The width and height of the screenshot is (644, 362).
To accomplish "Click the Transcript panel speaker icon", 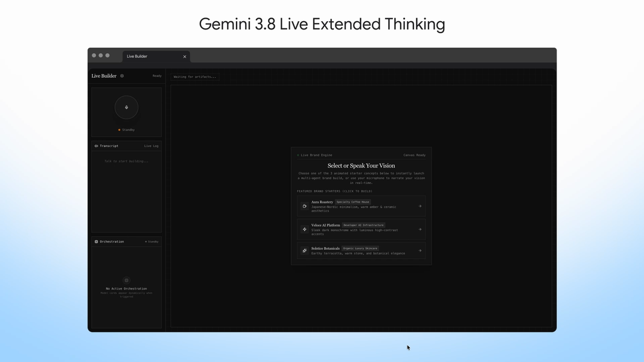I will (x=97, y=146).
